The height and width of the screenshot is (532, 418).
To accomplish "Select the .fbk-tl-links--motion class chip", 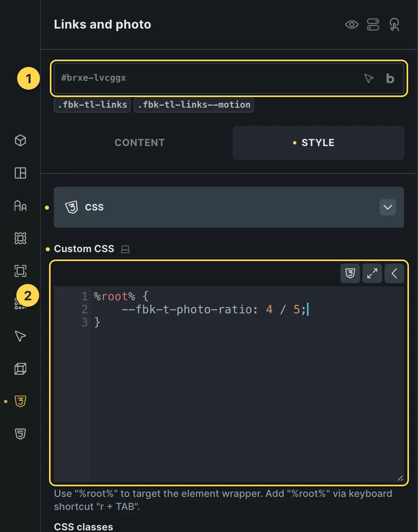I will click(x=194, y=105).
